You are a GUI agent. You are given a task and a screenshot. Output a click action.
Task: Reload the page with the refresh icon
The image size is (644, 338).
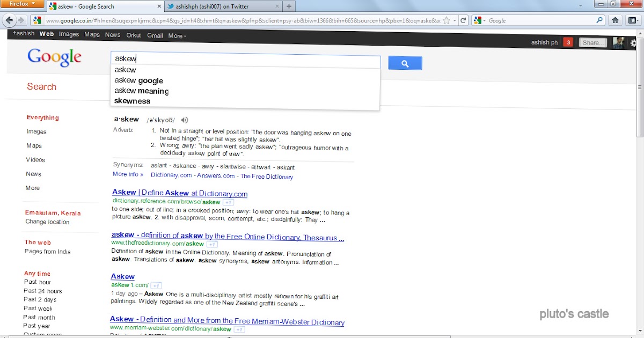click(x=464, y=20)
